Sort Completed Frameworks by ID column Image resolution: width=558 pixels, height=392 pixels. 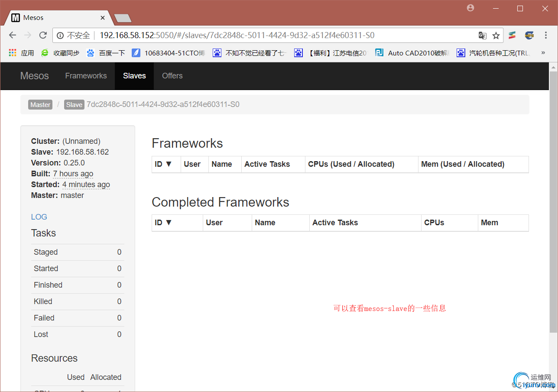tap(177, 223)
